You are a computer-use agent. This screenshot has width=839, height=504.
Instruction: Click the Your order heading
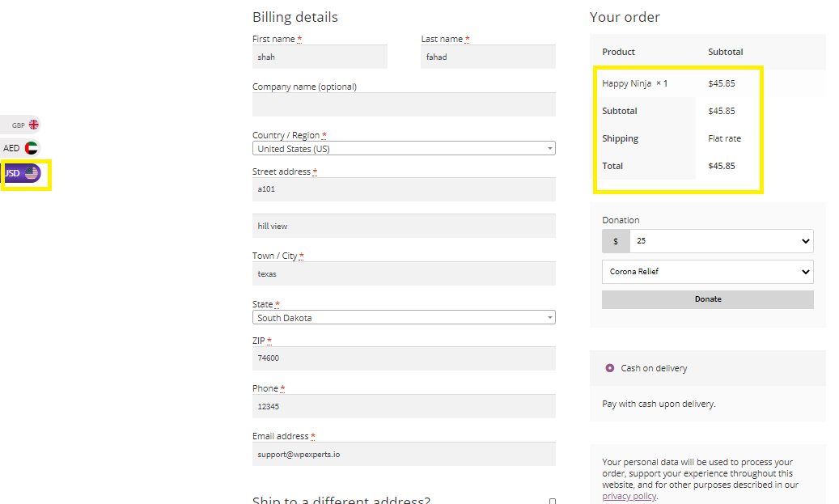pos(625,17)
